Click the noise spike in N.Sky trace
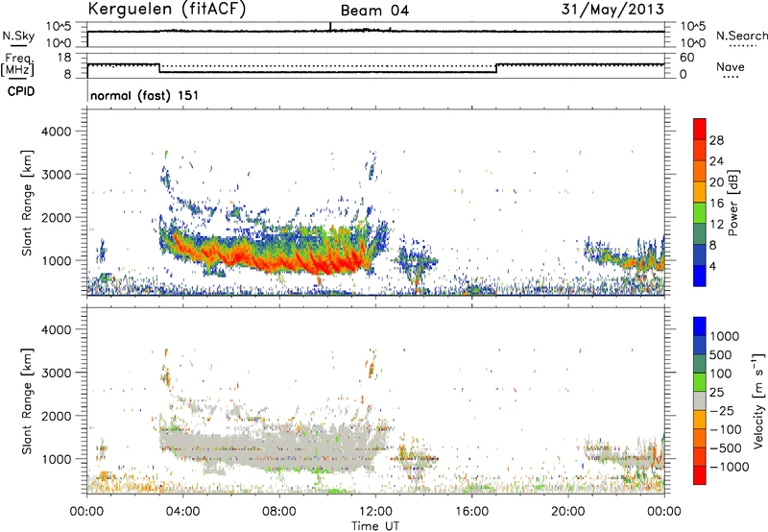Viewport: 768px width, 532px height. [x=330, y=27]
